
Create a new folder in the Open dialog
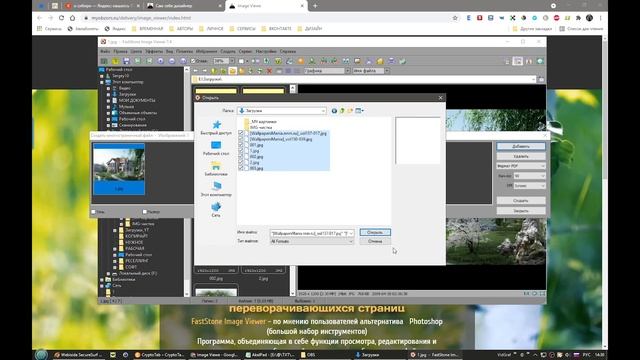click(x=350, y=111)
